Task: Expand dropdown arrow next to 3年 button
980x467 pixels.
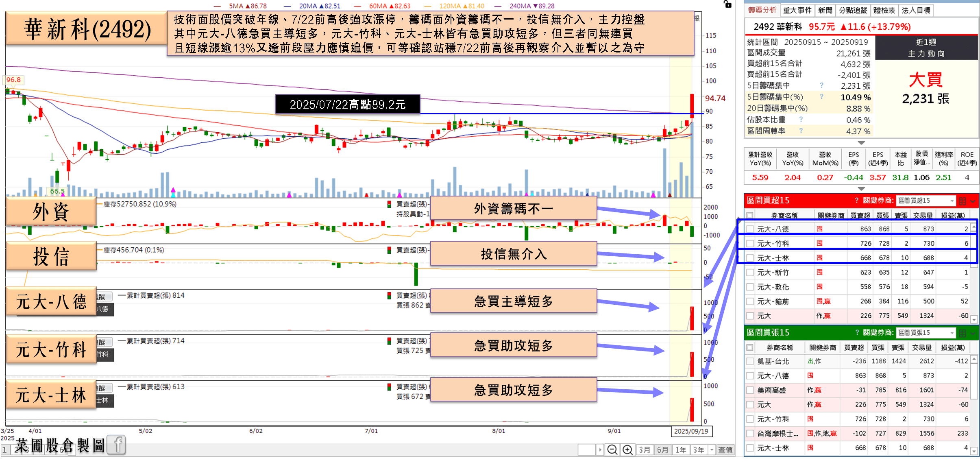Action: coord(712,450)
